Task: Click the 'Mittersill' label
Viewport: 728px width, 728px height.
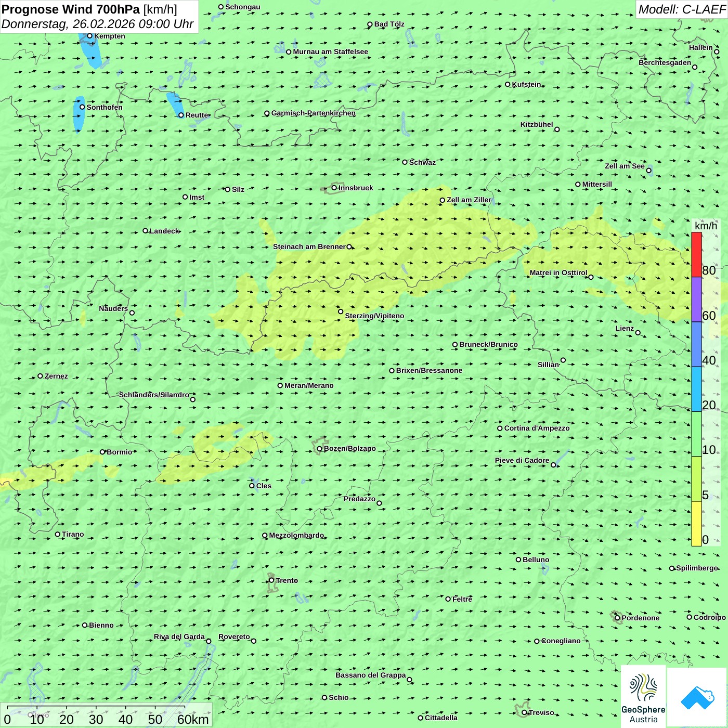Action: coord(597,184)
